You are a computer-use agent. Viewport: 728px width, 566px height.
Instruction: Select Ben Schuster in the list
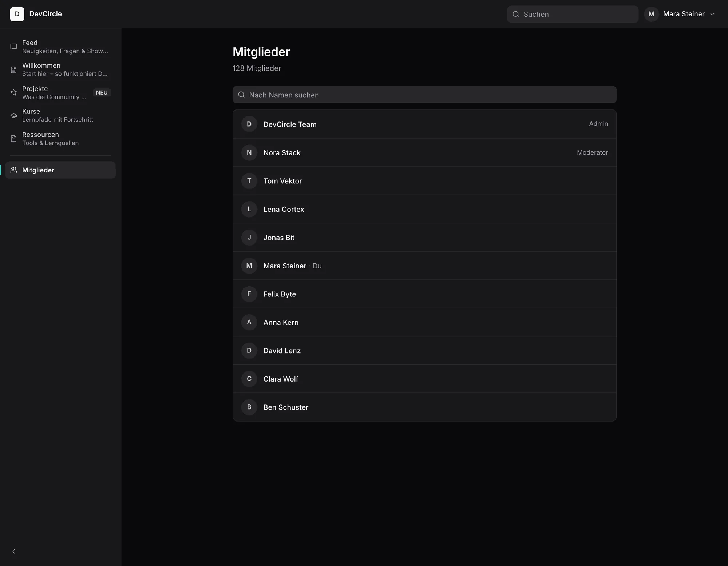pyautogui.click(x=424, y=407)
